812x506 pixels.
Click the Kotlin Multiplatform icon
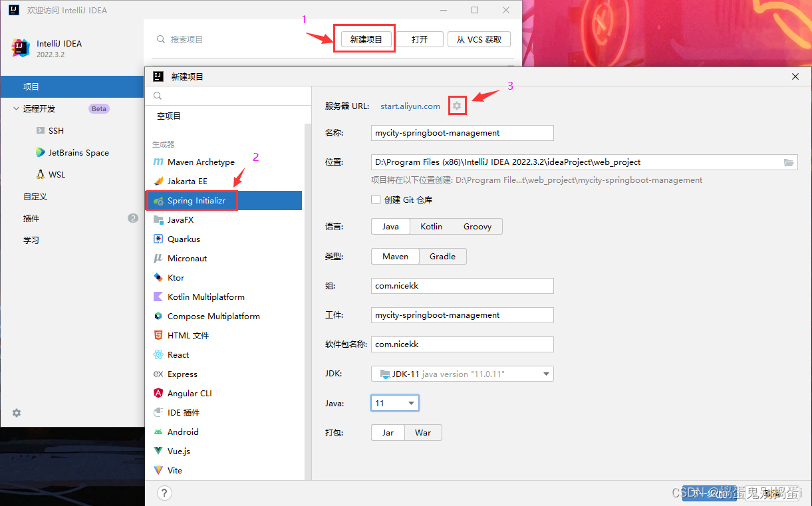(158, 297)
